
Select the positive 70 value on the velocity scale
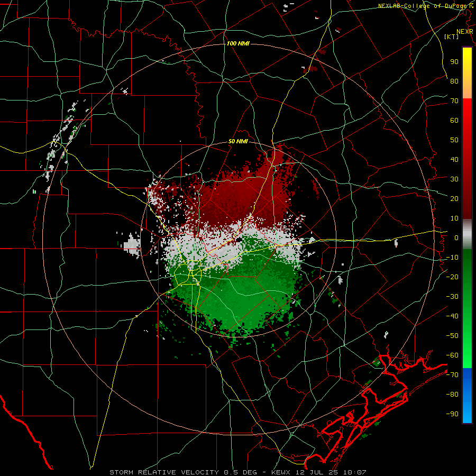[x=454, y=101]
